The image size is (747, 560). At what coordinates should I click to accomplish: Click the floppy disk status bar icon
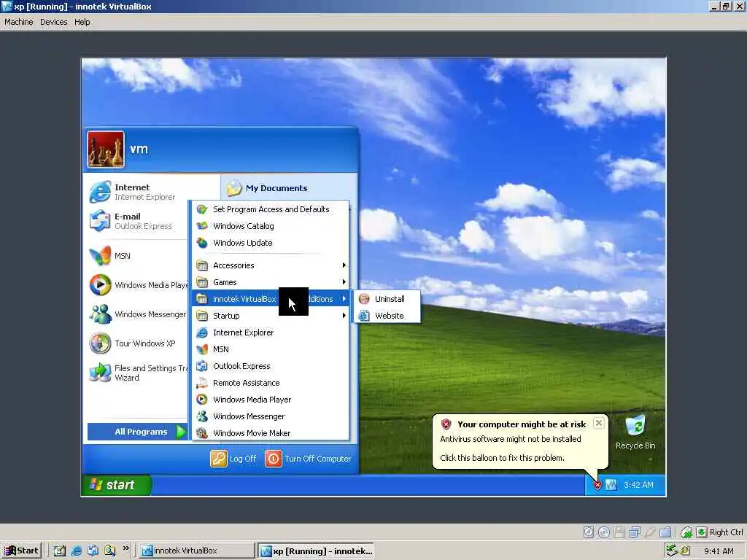coord(619,532)
